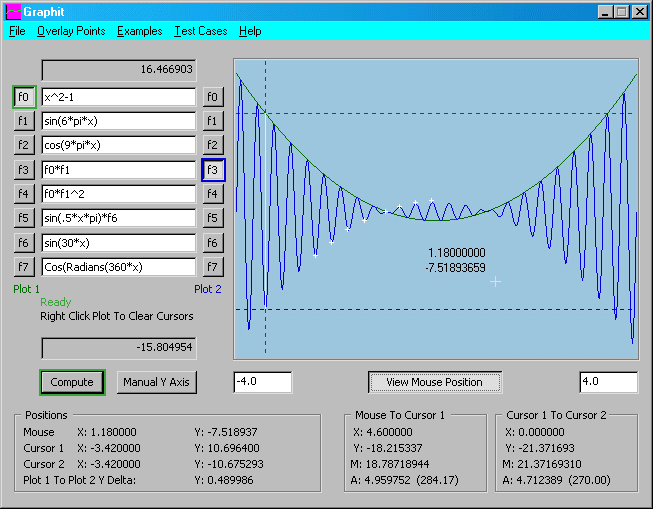653x509 pixels.
Task: Click Right Click Plot To Clear Cursors text
Action: (117, 316)
